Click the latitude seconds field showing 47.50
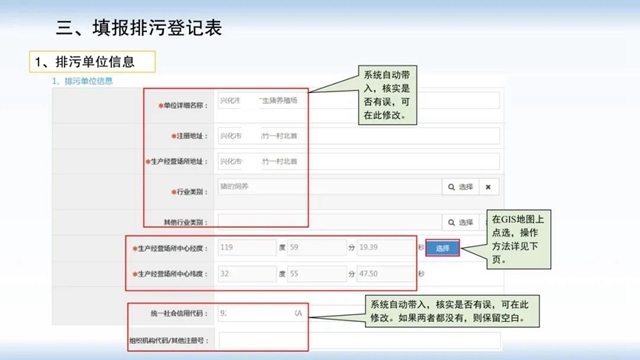The image size is (640, 360). click(386, 274)
